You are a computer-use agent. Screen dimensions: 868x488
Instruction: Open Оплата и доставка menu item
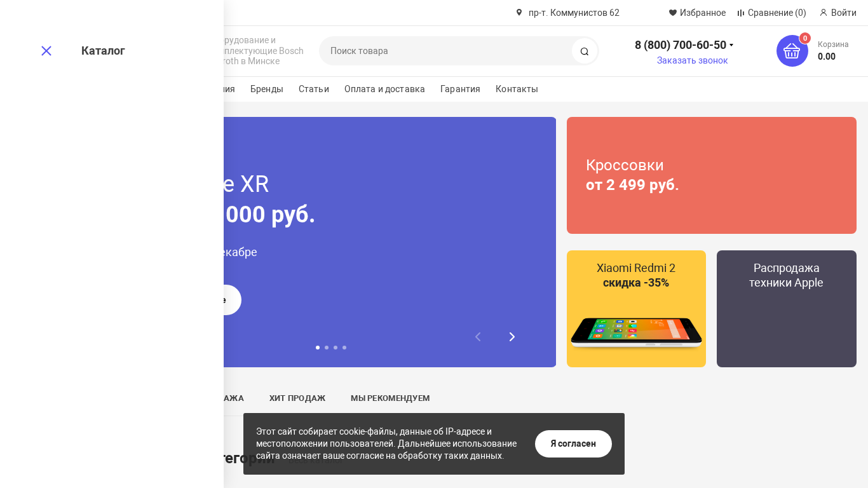tap(384, 89)
